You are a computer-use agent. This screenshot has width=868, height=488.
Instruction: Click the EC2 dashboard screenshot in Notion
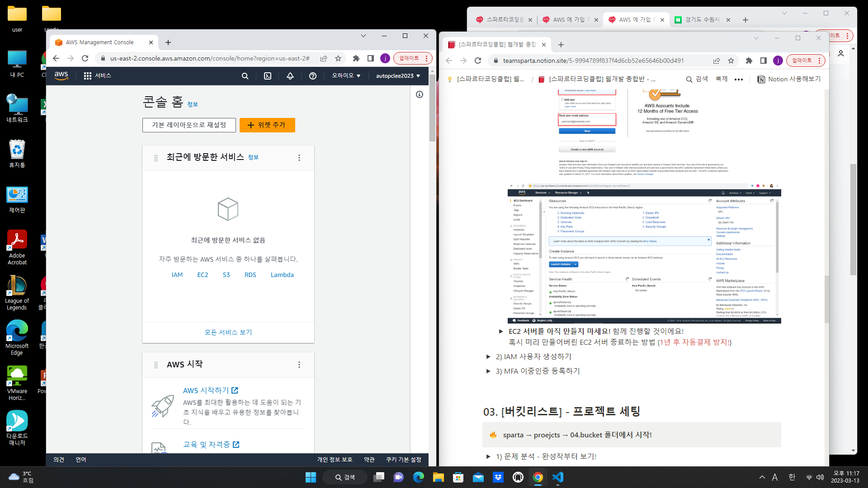tap(644, 253)
